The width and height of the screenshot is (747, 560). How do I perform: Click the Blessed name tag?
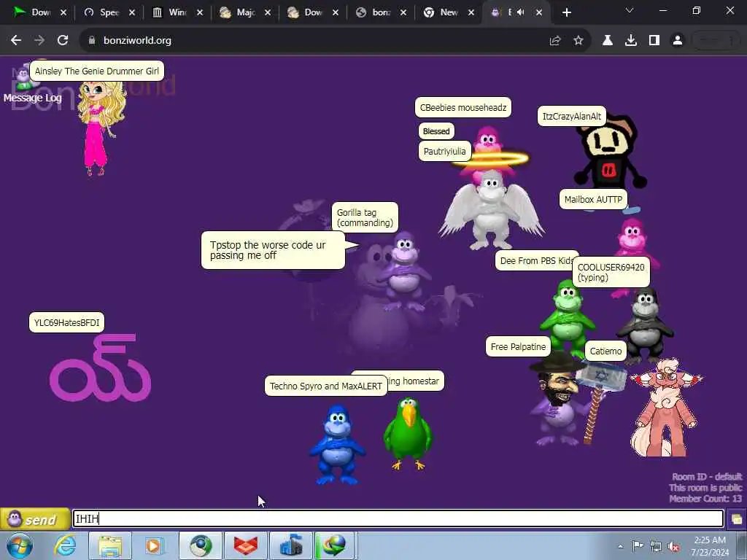[436, 131]
